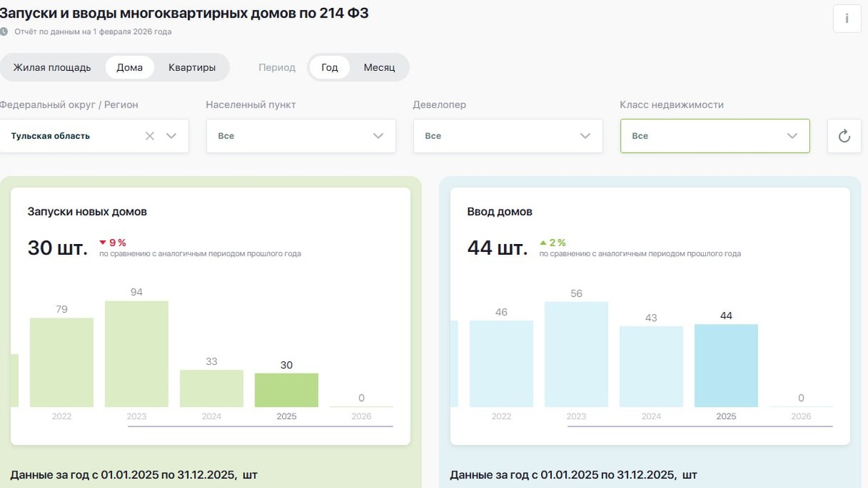Click the red 9% decrease indicator
This screenshot has width=868, height=488.
pyautogui.click(x=112, y=243)
